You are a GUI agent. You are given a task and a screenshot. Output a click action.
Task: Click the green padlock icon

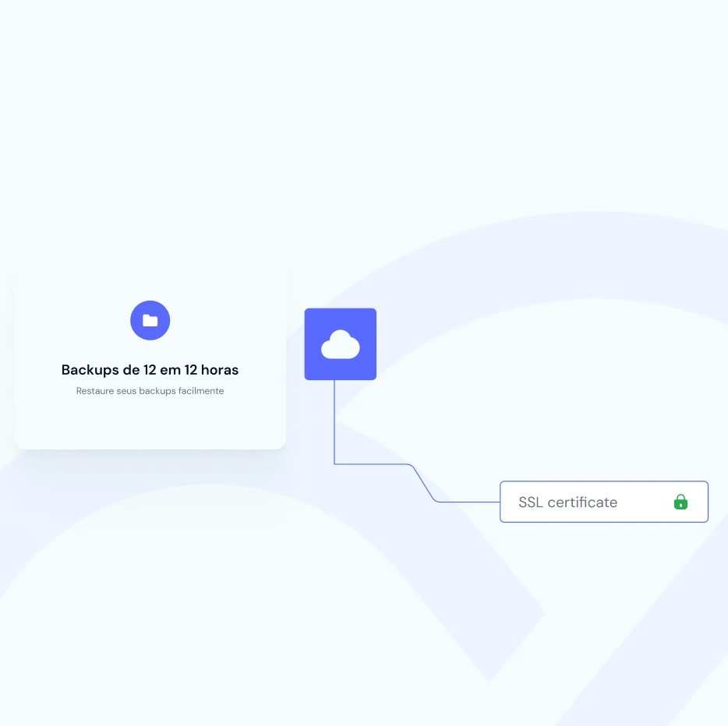coord(680,502)
